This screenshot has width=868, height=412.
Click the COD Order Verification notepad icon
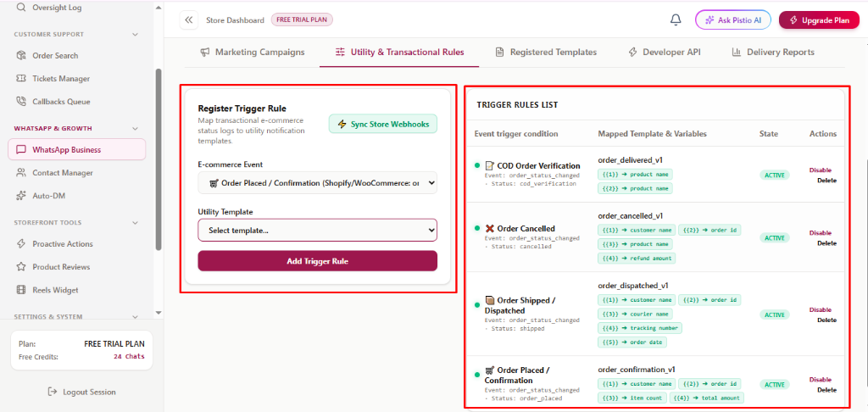coord(490,165)
